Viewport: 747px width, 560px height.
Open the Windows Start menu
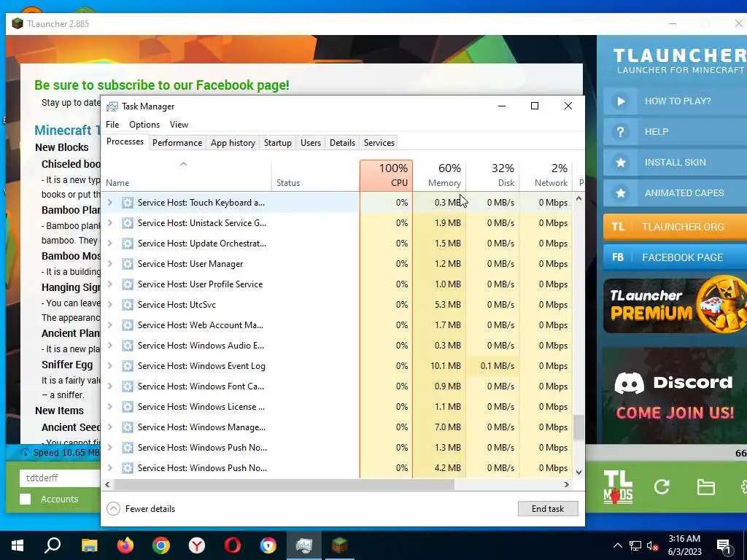(18, 545)
